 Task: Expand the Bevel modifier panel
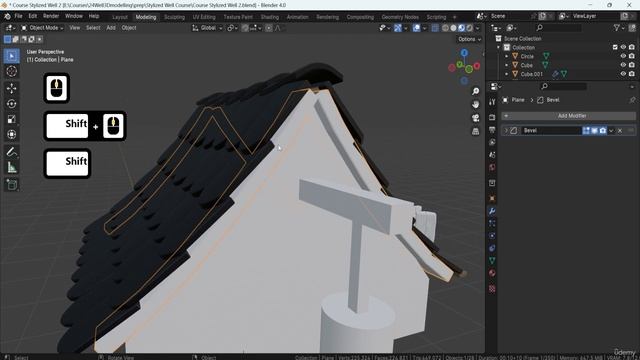506,131
